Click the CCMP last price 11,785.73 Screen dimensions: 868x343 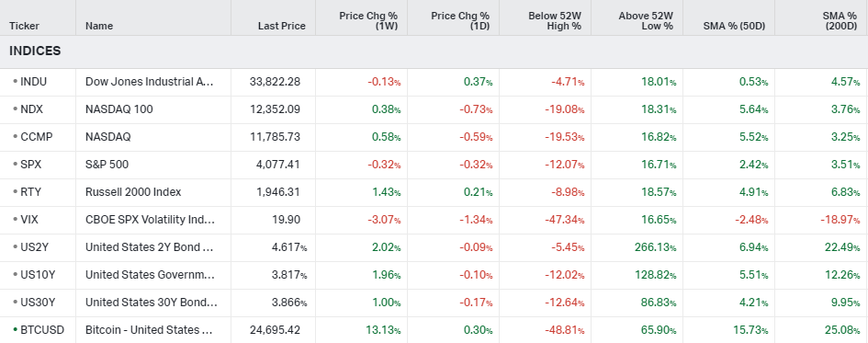pos(276,137)
